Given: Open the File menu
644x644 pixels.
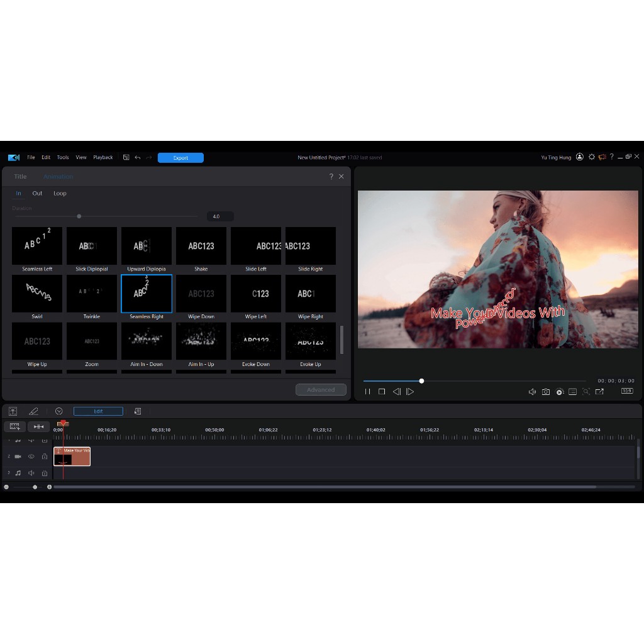Looking at the screenshot, I should tap(31, 157).
